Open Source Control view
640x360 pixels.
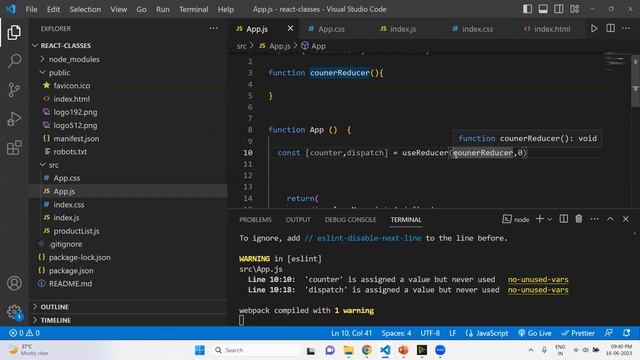pos(14,89)
